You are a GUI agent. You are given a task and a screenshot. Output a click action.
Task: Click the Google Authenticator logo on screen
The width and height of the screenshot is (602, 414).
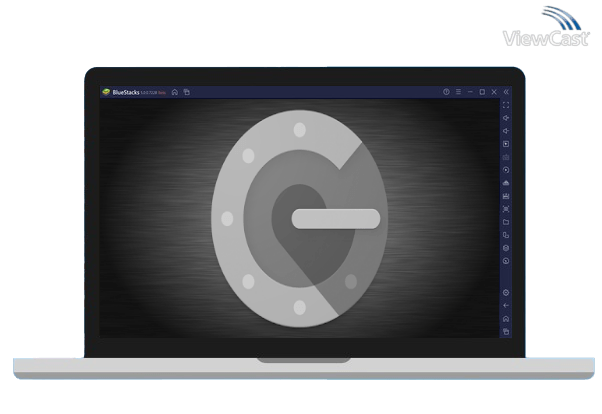point(299,219)
